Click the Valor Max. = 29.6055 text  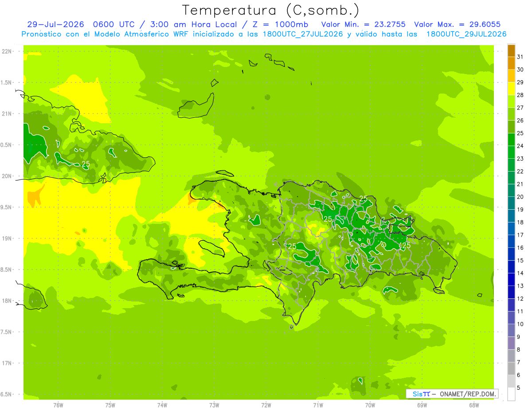tap(458, 24)
